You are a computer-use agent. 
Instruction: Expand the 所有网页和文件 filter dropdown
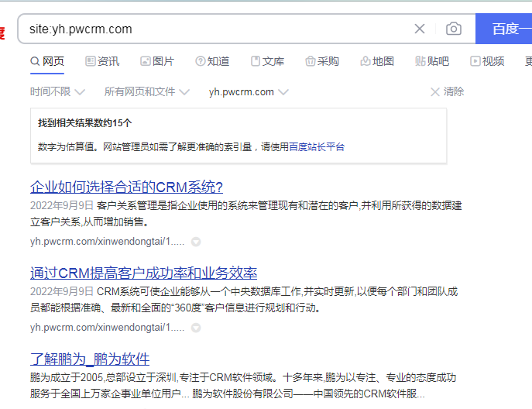point(146,91)
